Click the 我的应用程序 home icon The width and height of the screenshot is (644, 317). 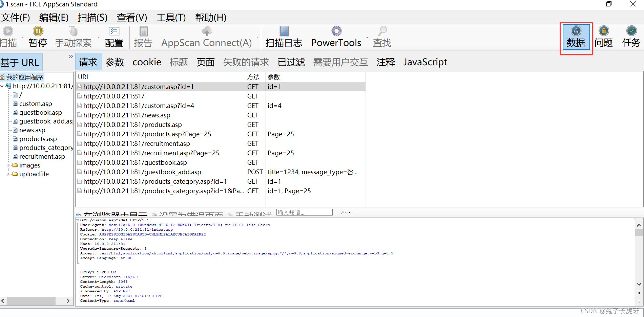[x=2, y=77]
